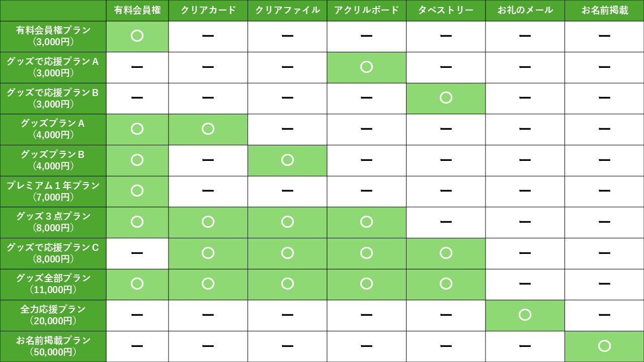Select the 有料会員権 column header
Screen dimensions: 644x362
(x=137, y=11)
